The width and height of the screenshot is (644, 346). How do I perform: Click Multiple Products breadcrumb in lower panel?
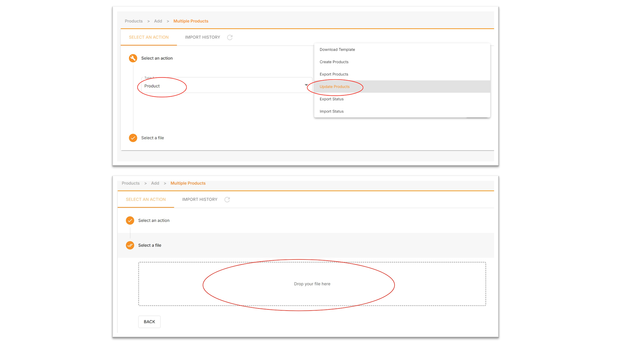coord(188,183)
